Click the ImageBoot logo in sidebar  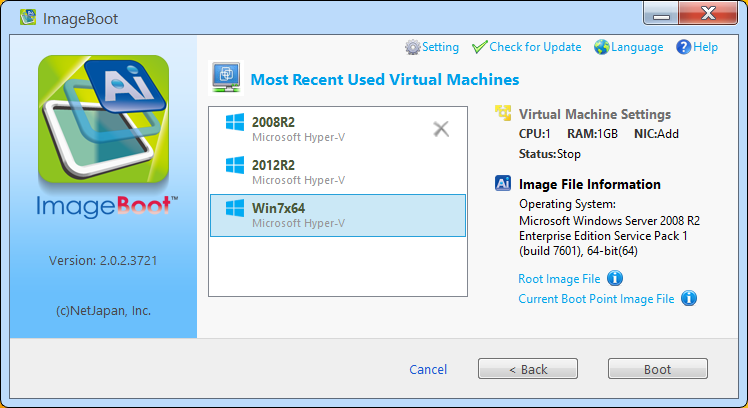click(104, 119)
